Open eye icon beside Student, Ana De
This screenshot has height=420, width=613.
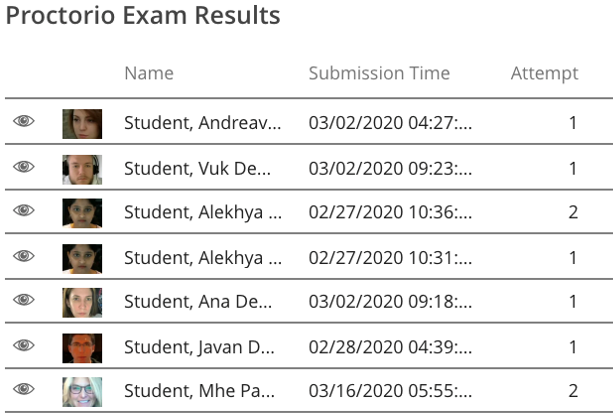[x=24, y=300]
